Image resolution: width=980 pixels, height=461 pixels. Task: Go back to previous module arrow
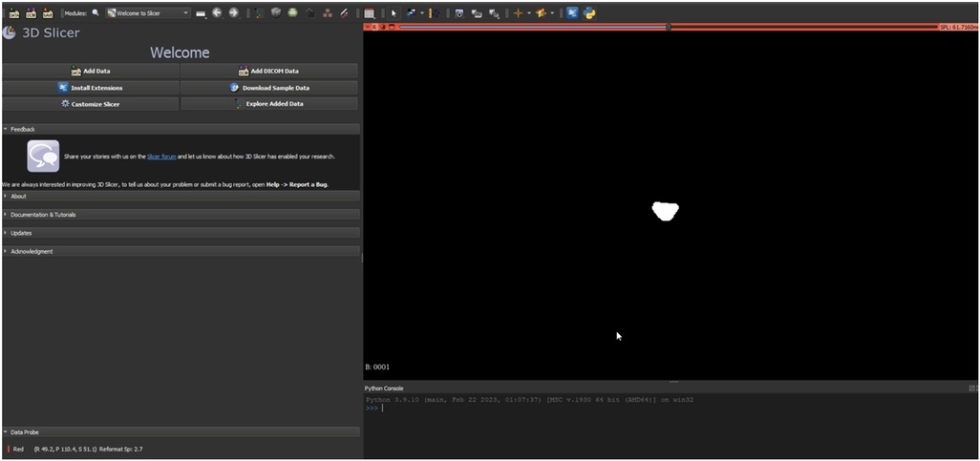217,12
